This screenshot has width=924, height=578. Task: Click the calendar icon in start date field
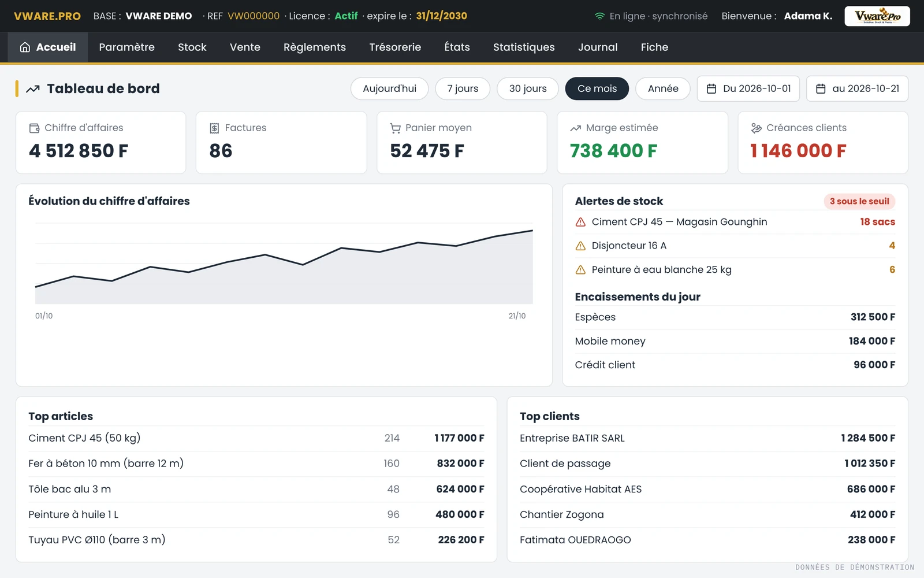[x=711, y=89]
